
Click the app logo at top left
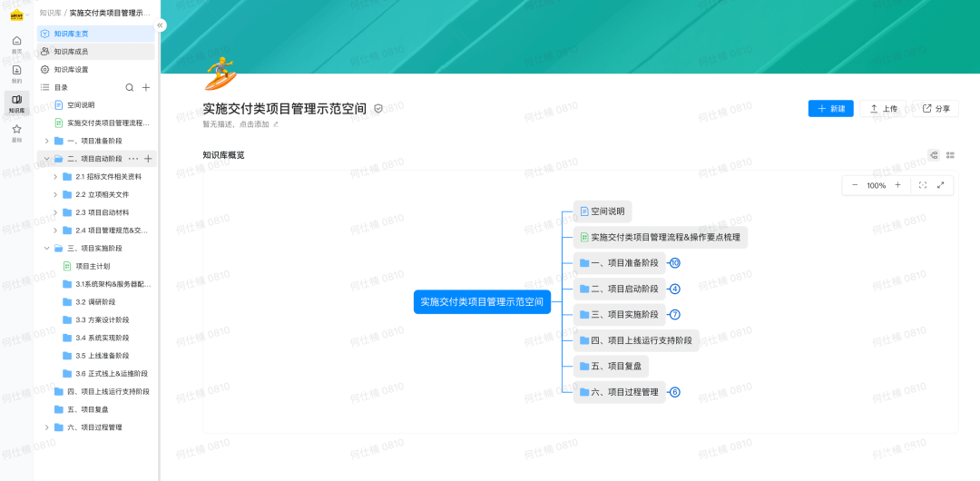(16, 15)
